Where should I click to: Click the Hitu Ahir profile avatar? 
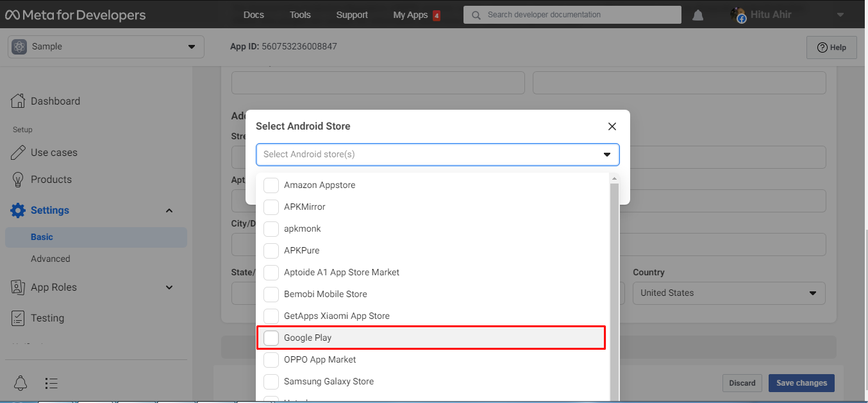click(x=739, y=15)
